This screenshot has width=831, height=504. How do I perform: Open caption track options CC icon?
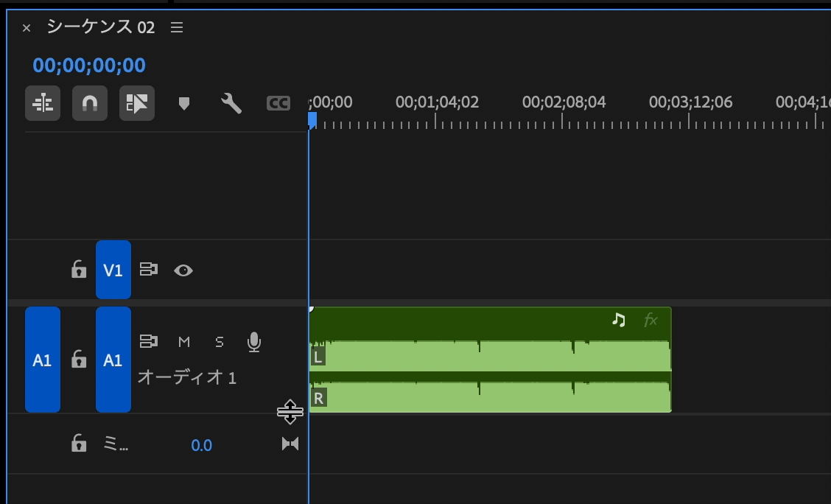coord(278,103)
